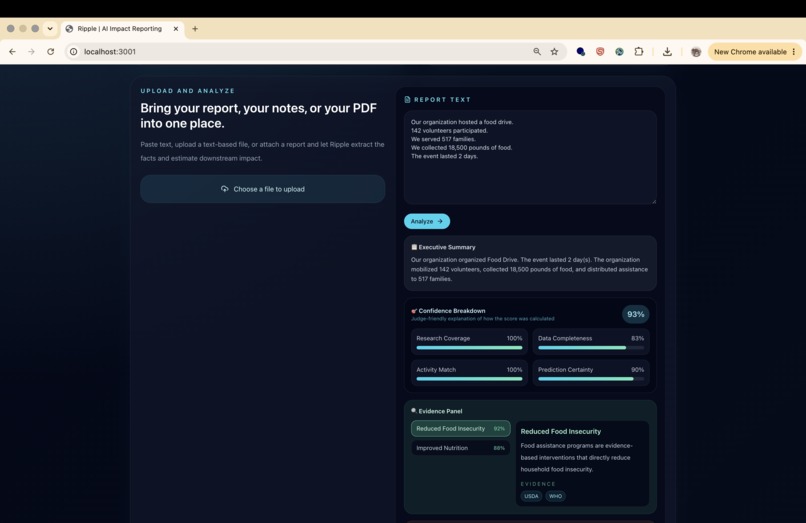Click inside the report text area
The height and width of the screenshot is (523, 806).
pyautogui.click(x=530, y=157)
